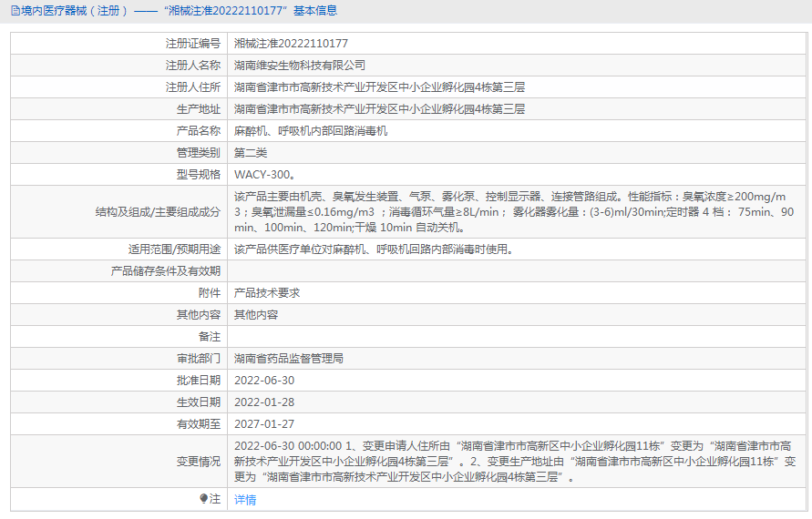Click the 适用范围/预期用途 description text
812x519 pixels.
pos(375,249)
